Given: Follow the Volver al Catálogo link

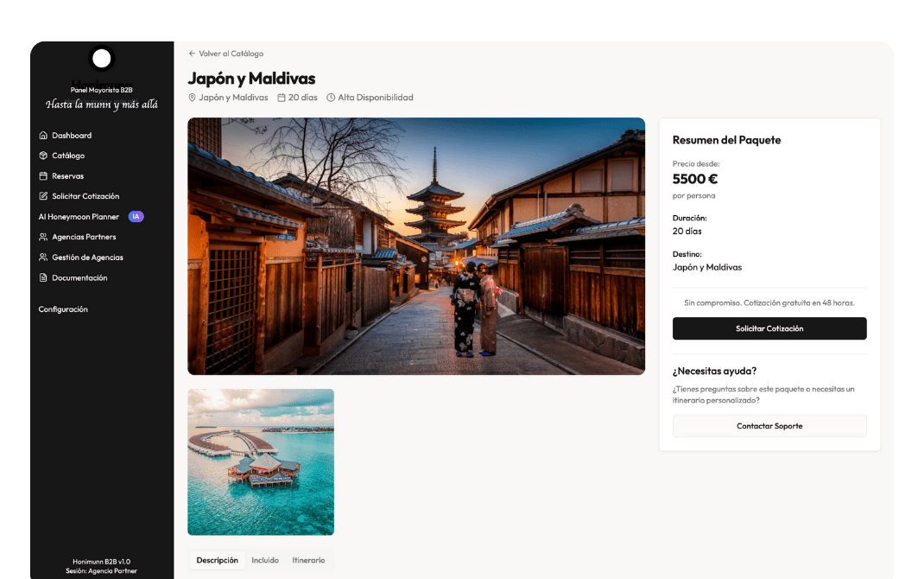Looking at the screenshot, I should (x=231, y=54).
